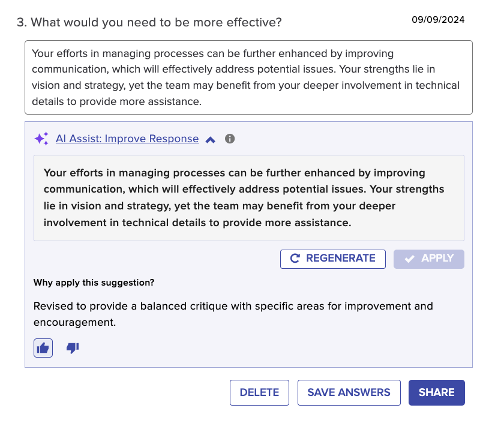
Task: Click the circular arrow icon in Regenerate
Action: click(295, 258)
